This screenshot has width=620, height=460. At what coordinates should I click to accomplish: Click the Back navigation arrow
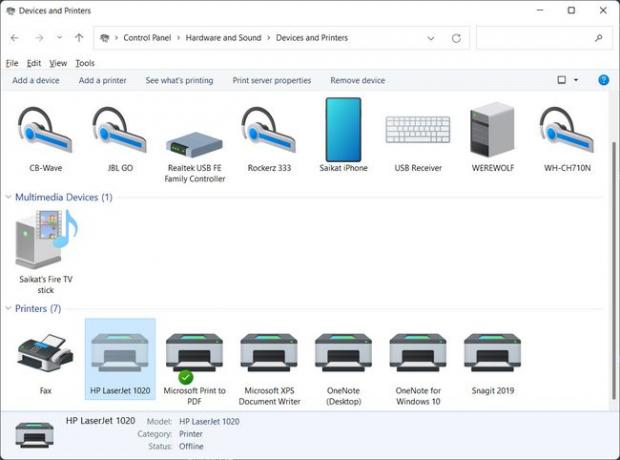[x=15, y=38]
